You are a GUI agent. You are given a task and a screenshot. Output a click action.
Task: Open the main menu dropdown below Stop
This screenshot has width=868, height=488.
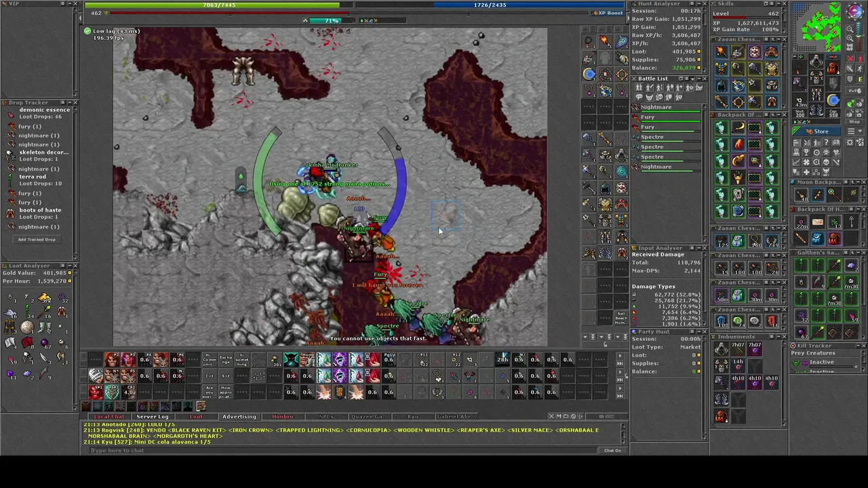click(854, 131)
